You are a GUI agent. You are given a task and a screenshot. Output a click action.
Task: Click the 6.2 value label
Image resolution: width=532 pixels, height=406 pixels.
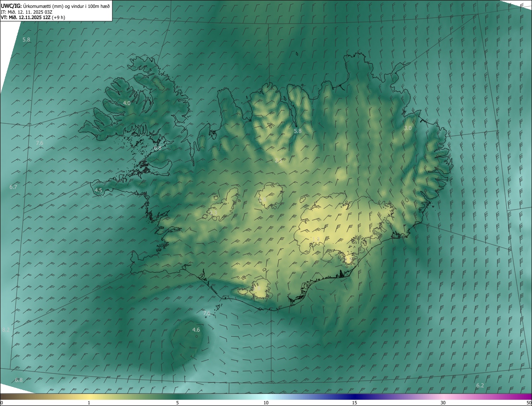coord(480,386)
